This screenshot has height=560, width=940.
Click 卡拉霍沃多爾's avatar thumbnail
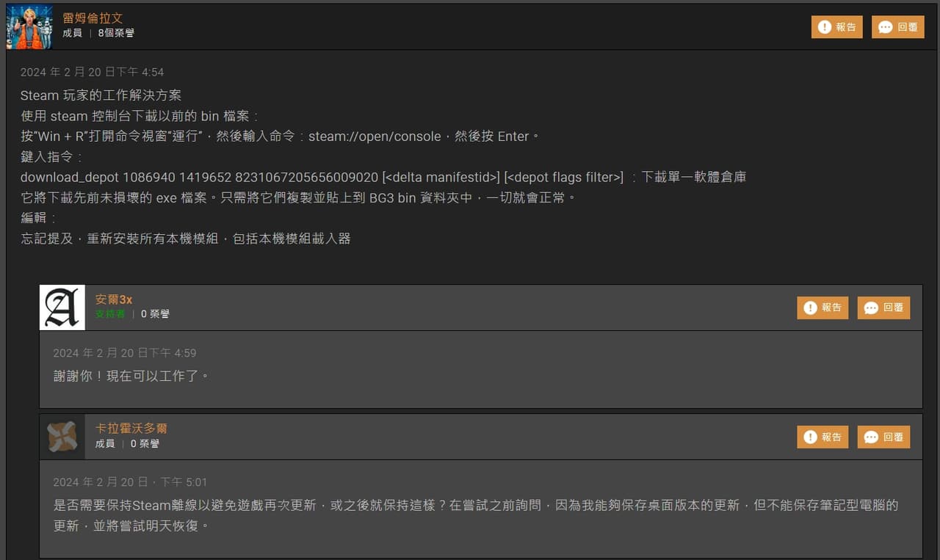click(62, 437)
